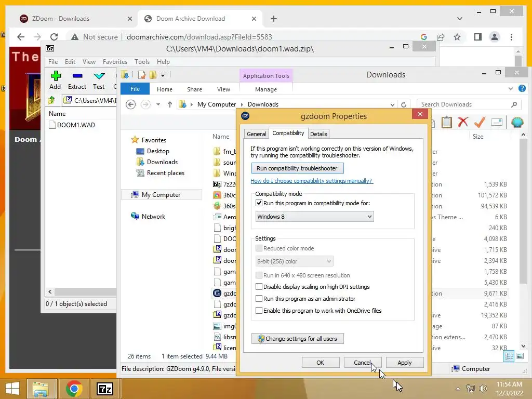Open 7-Zip from the taskbar
The image size is (532, 399).
[x=105, y=389]
